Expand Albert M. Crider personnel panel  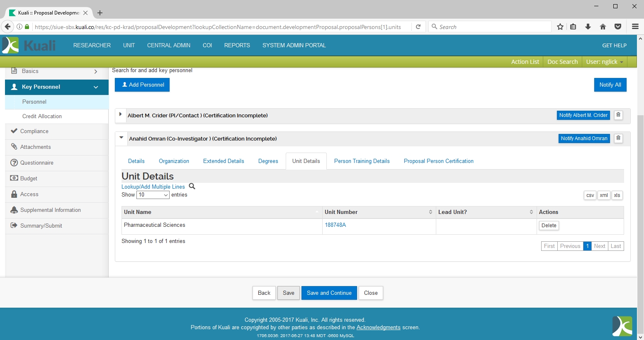pos(120,114)
